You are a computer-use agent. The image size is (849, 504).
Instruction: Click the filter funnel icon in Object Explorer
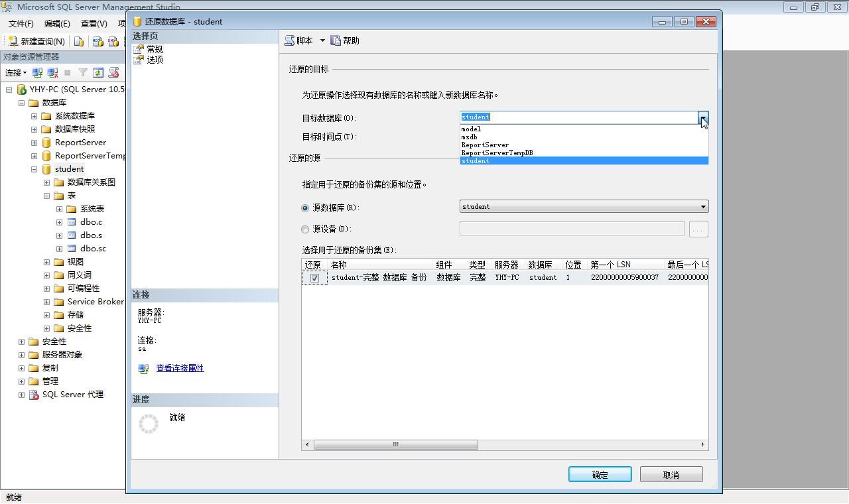click(x=83, y=72)
